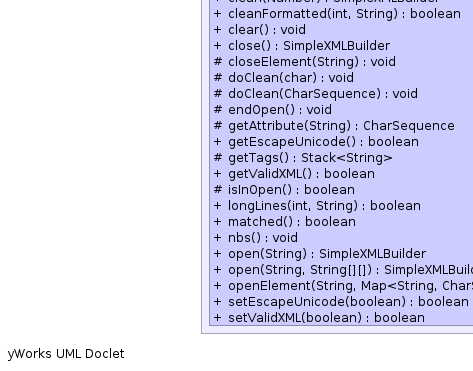
Task: Click the isInOpen() : boolean entry
Action: pos(284,190)
